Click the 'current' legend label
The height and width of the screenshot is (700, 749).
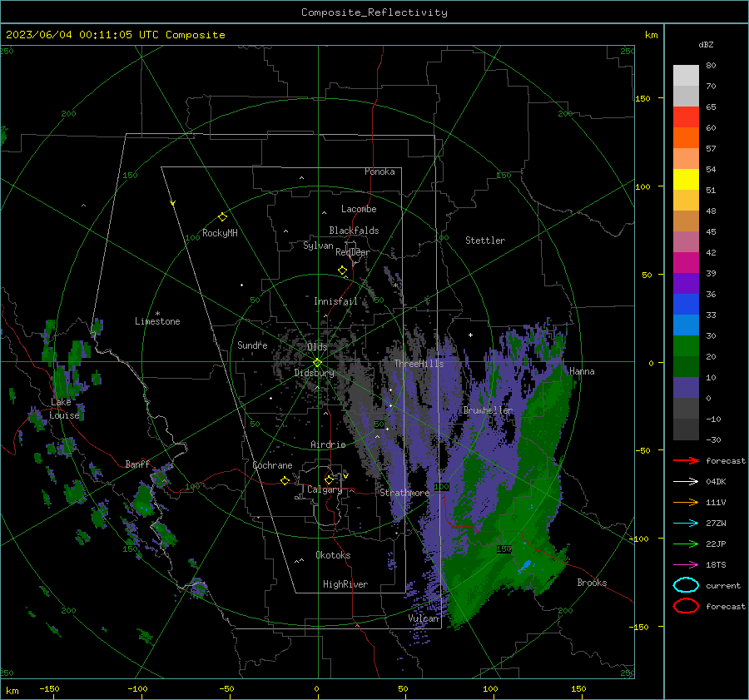tap(723, 586)
